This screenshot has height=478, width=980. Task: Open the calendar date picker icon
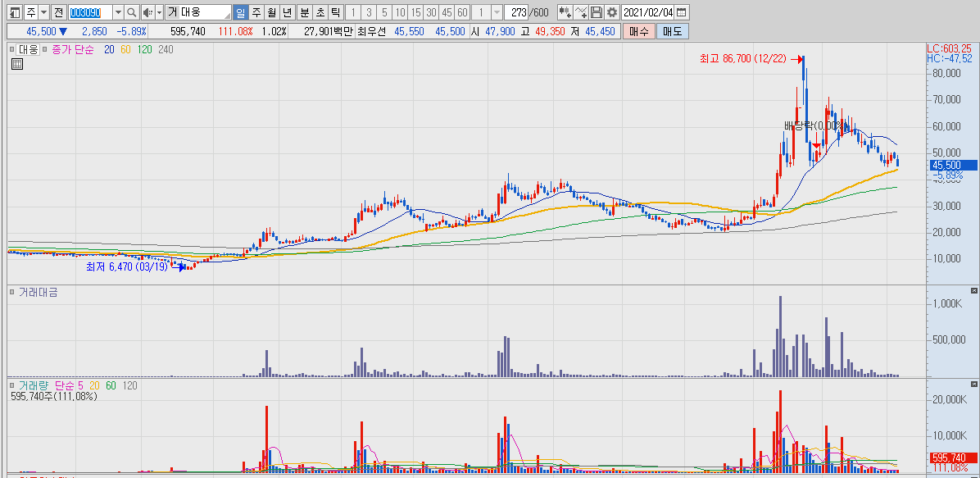pyautogui.click(x=681, y=11)
